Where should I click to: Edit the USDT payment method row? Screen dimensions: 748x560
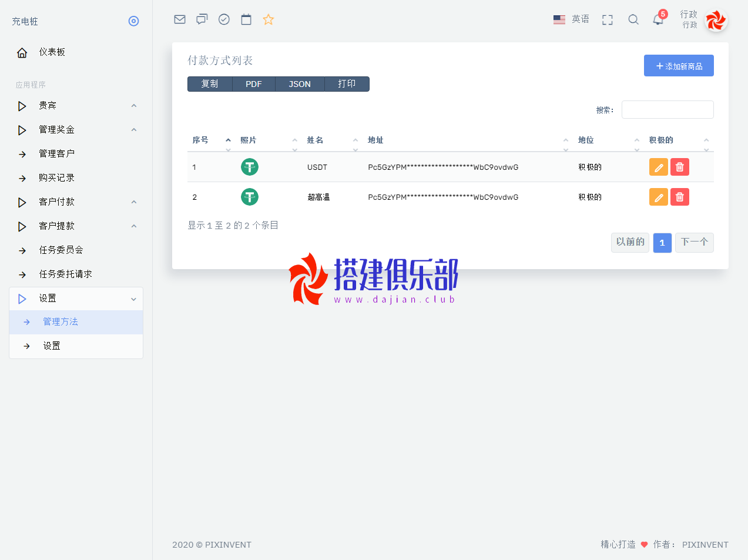[x=659, y=167]
